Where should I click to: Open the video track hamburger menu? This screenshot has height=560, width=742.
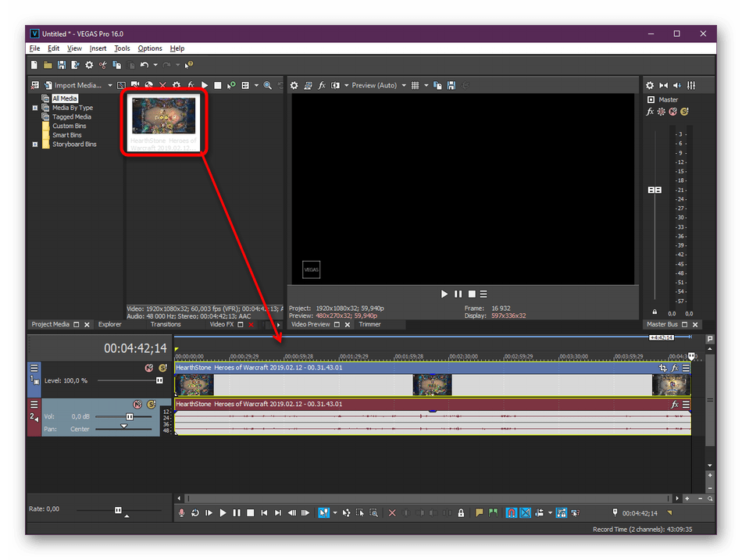(34, 368)
